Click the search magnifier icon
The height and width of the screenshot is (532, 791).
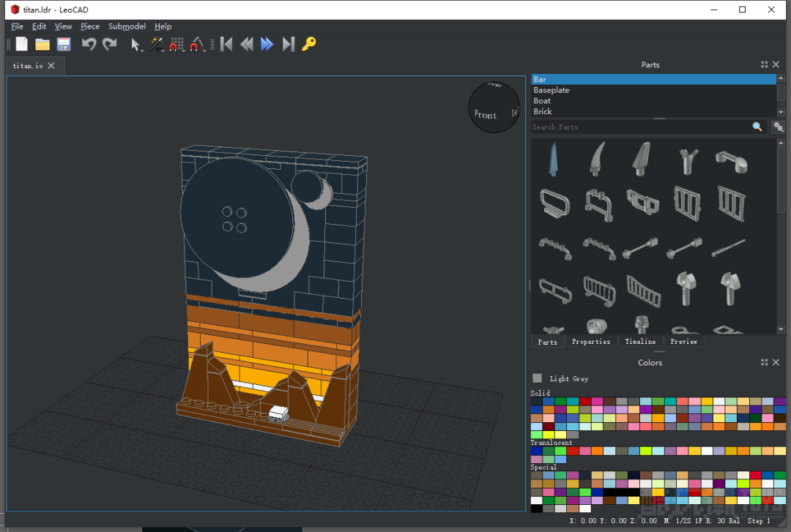coord(757,127)
